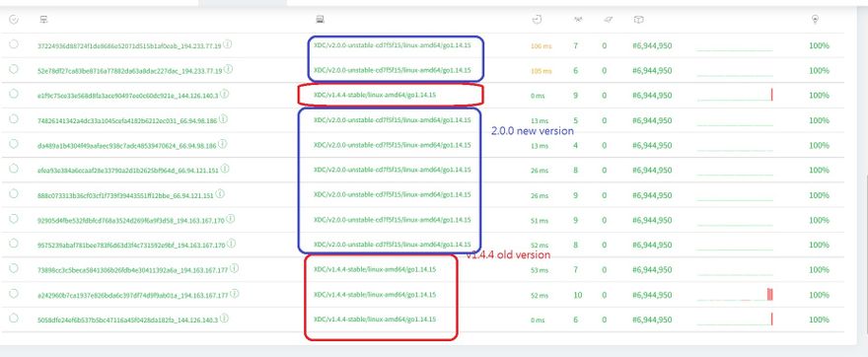Pin the node efea93e row
This screenshot has height=357, width=868.
pyautogui.click(x=14, y=169)
